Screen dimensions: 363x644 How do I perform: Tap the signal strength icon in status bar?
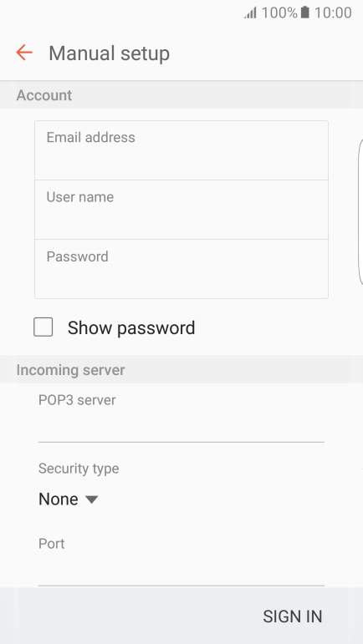point(250,13)
